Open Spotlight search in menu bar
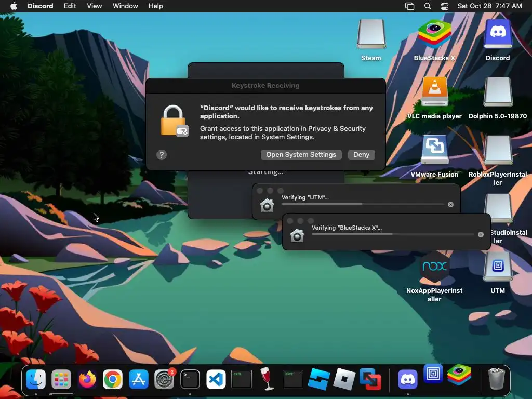Viewport: 532px width, 399px height. pos(428,6)
